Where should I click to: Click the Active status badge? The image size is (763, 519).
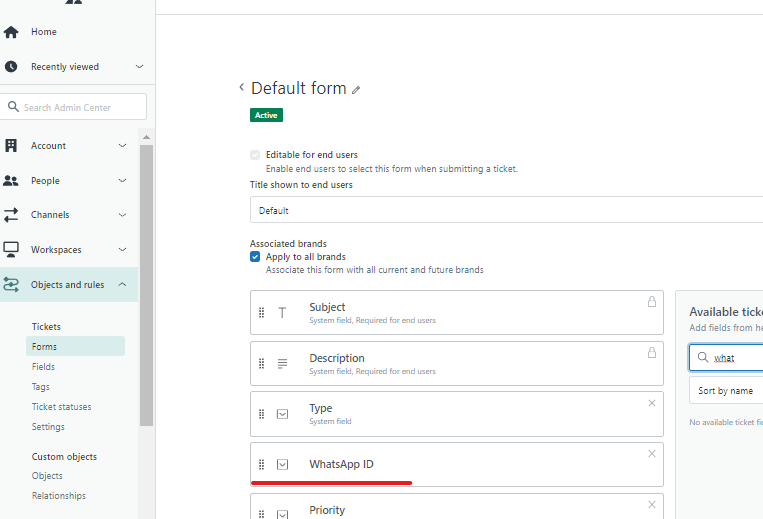(266, 115)
